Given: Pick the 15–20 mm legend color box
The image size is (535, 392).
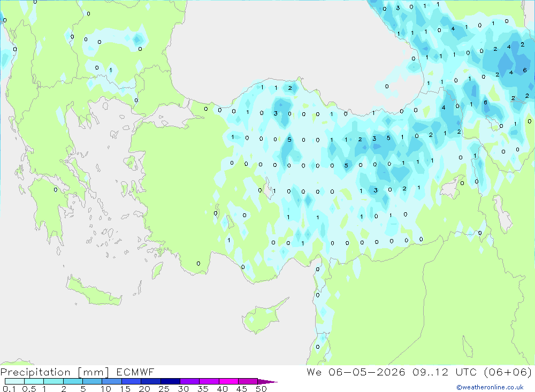Looking at the screenshot, I should [132, 381].
